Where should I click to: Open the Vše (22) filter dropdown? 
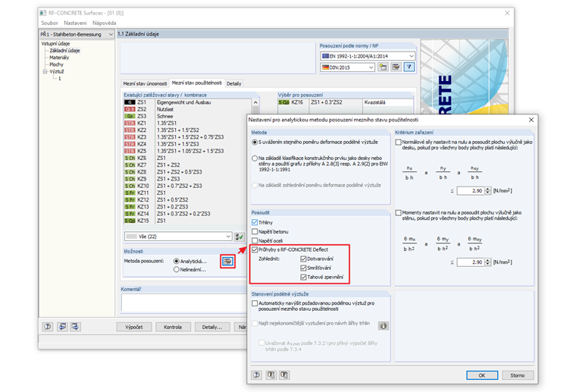point(228,237)
